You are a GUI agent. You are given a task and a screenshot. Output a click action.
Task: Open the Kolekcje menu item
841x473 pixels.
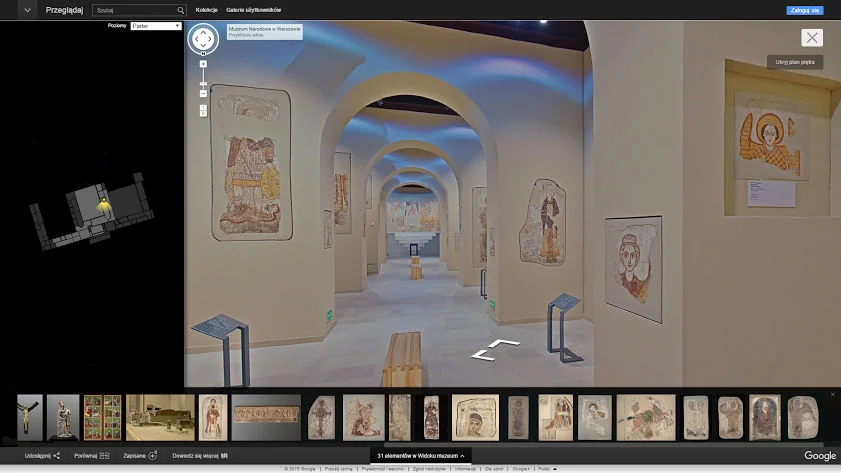click(x=206, y=10)
